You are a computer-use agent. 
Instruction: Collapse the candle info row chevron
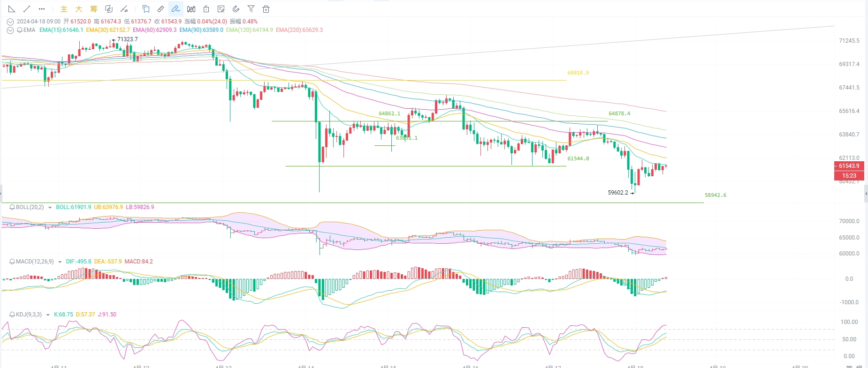click(x=10, y=22)
